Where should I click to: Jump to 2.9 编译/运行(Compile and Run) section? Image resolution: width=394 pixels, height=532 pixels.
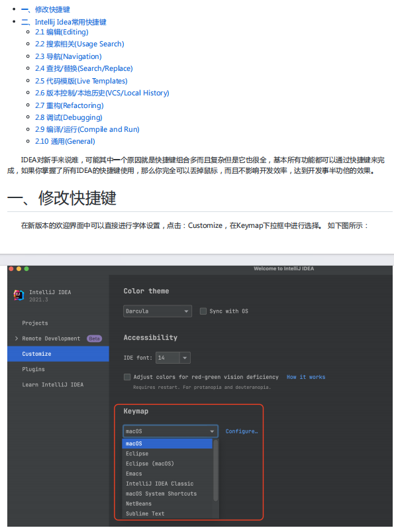click(x=87, y=129)
